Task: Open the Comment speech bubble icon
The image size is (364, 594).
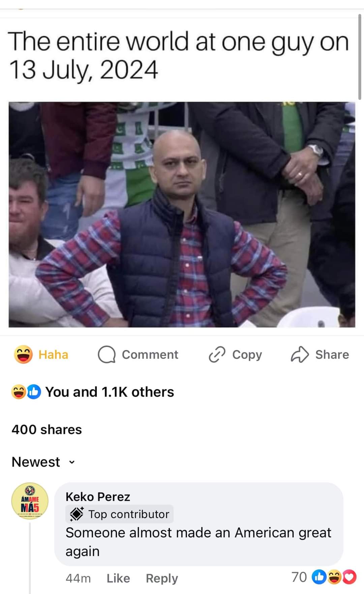Action: 107,355
